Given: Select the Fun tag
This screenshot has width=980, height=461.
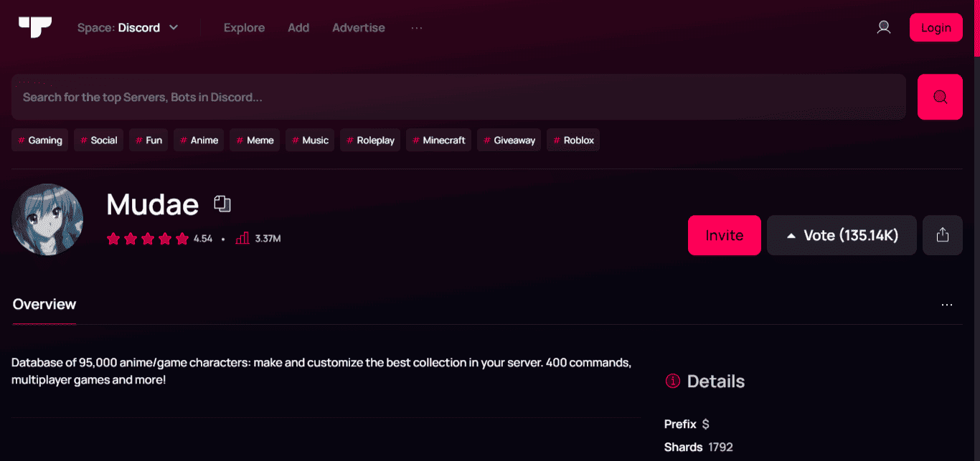Looking at the screenshot, I should pyautogui.click(x=149, y=141).
